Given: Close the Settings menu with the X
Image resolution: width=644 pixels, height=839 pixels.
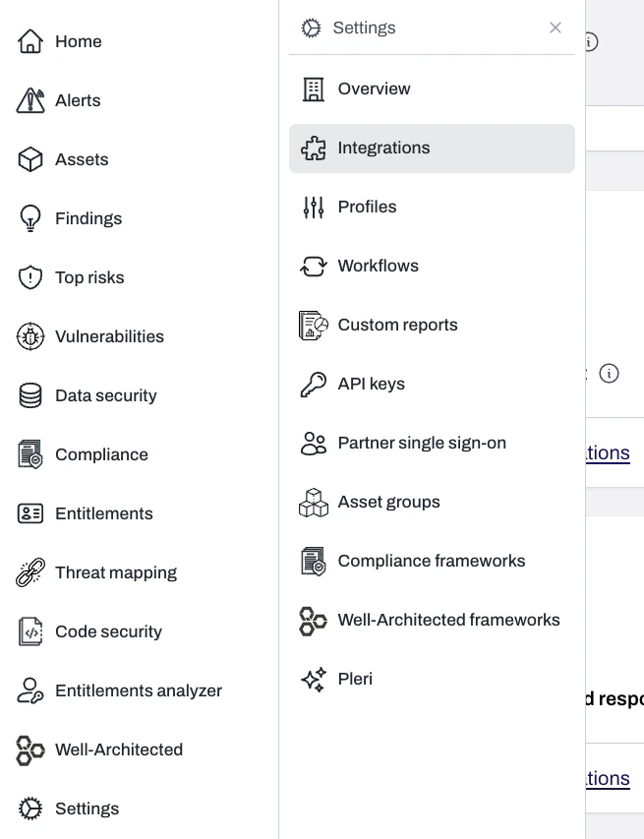Looking at the screenshot, I should pyautogui.click(x=556, y=28).
